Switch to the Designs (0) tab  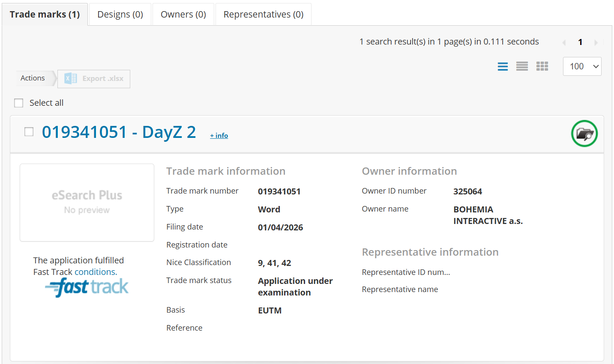tap(120, 15)
